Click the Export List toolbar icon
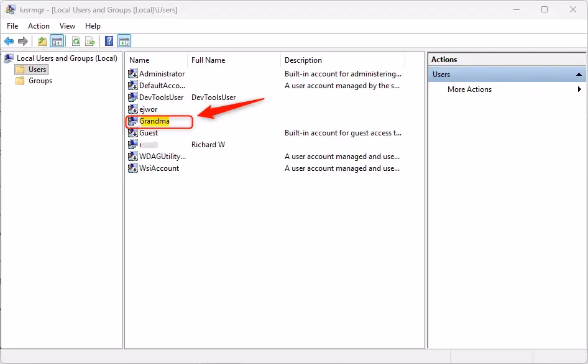The height and width of the screenshot is (364, 588). click(90, 42)
